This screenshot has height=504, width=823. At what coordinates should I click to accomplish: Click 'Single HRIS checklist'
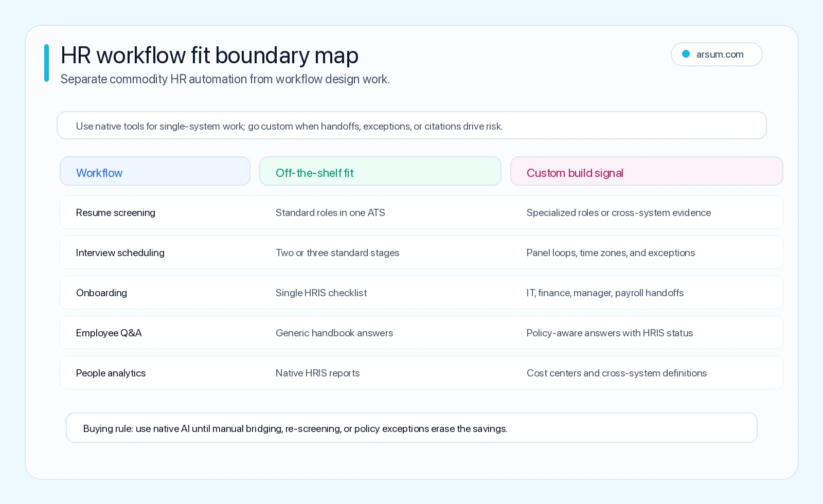click(x=321, y=293)
